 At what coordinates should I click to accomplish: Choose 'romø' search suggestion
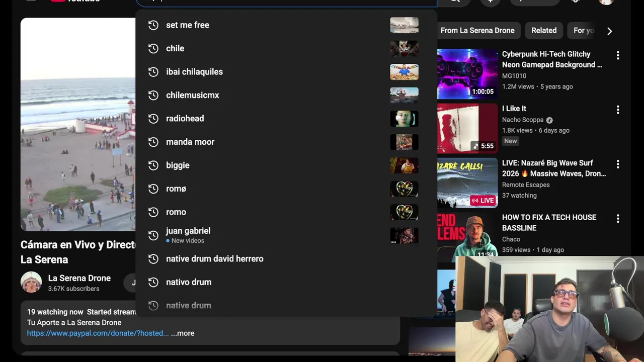(x=286, y=189)
